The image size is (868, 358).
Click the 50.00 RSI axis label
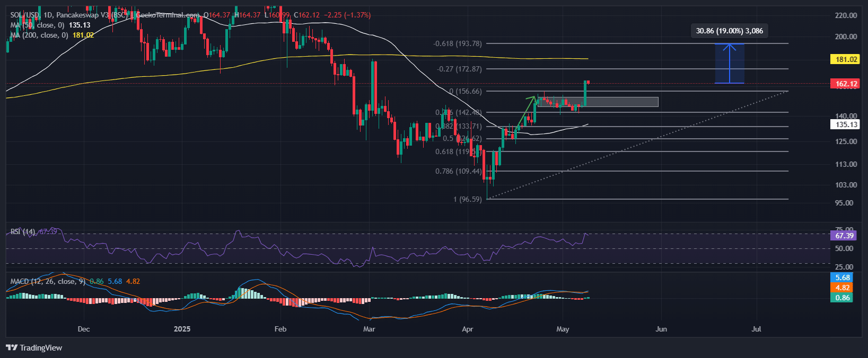844,248
